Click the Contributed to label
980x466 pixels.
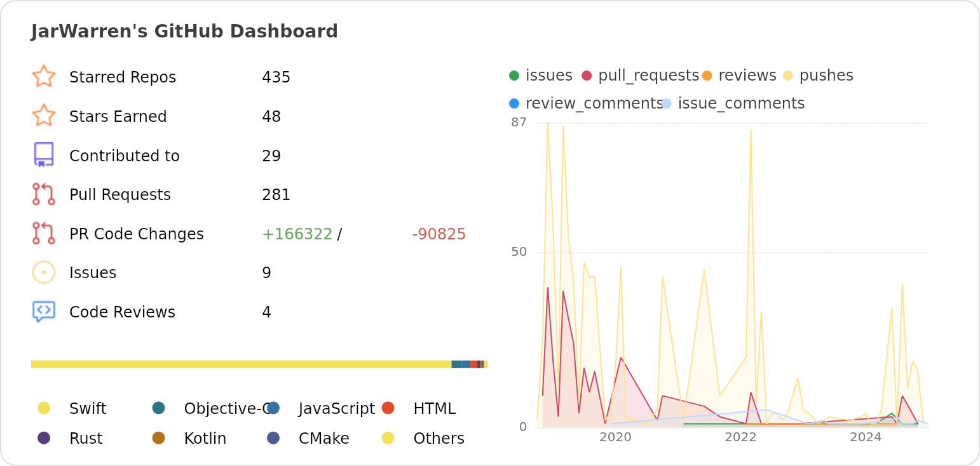pos(125,156)
